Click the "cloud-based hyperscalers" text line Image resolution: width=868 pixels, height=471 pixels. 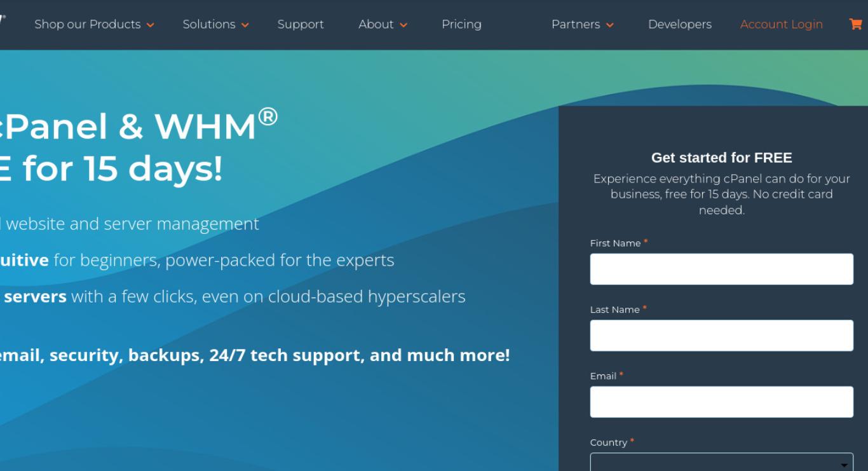tap(233, 296)
